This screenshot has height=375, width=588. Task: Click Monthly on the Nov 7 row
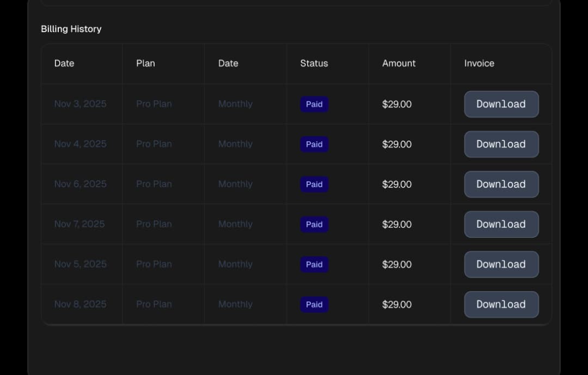(x=235, y=224)
